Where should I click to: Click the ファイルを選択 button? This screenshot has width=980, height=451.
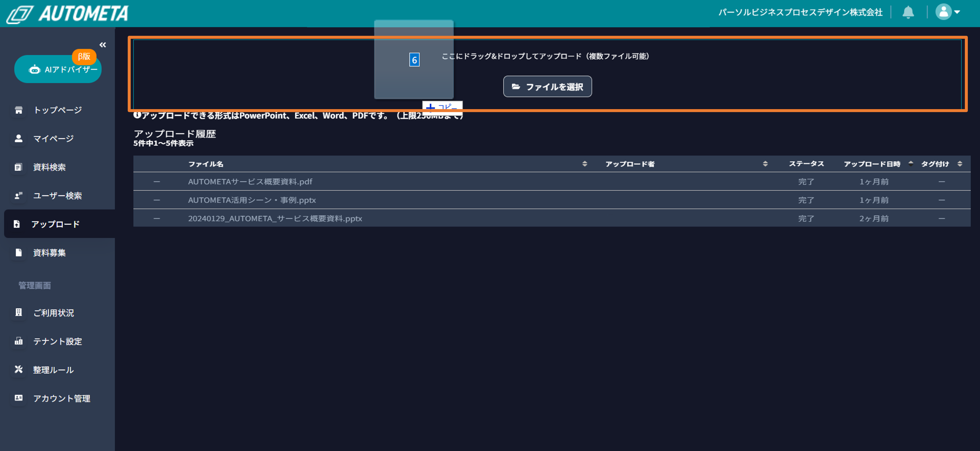(x=547, y=87)
